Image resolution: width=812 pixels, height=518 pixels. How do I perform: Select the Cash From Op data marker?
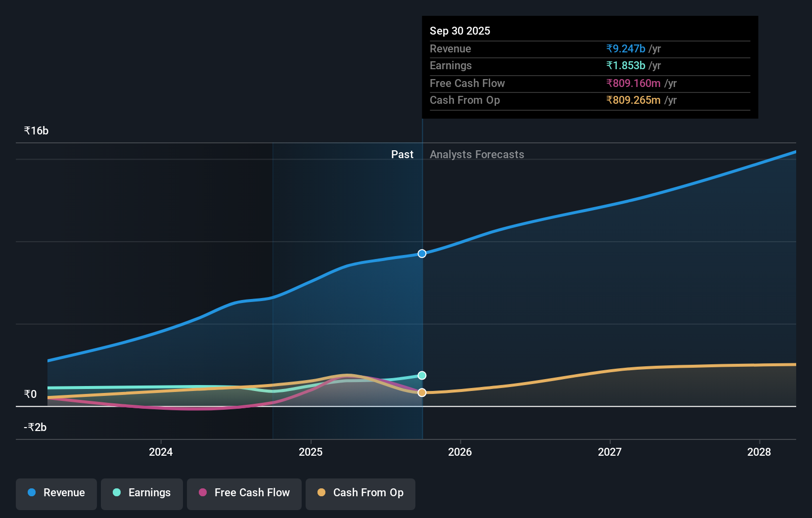pyautogui.click(x=422, y=392)
